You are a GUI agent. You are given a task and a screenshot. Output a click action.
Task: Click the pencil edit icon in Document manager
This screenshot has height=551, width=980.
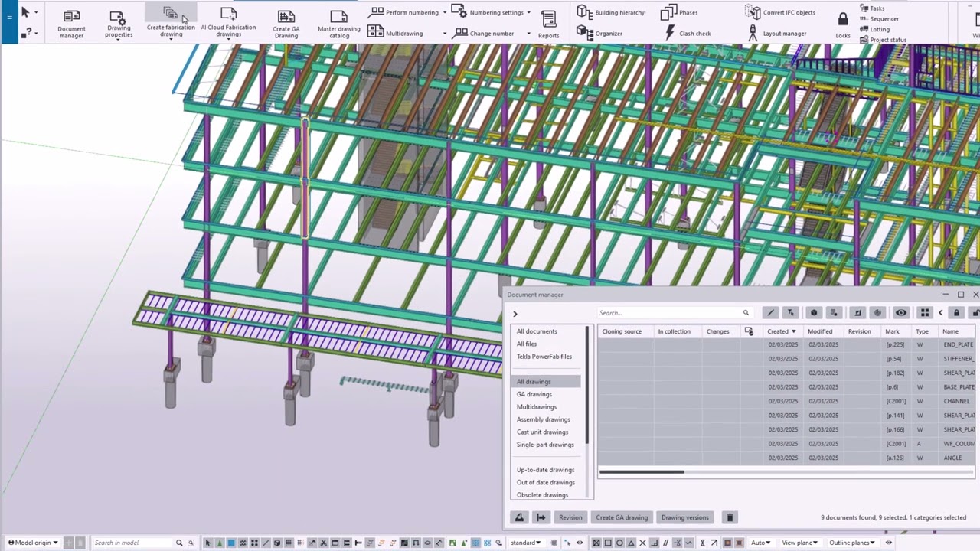tap(771, 312)
